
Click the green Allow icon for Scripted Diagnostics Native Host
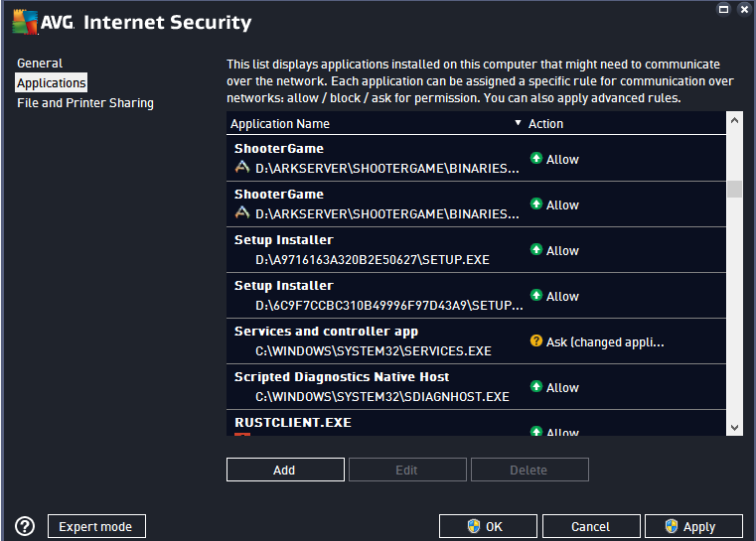(536, 387)
